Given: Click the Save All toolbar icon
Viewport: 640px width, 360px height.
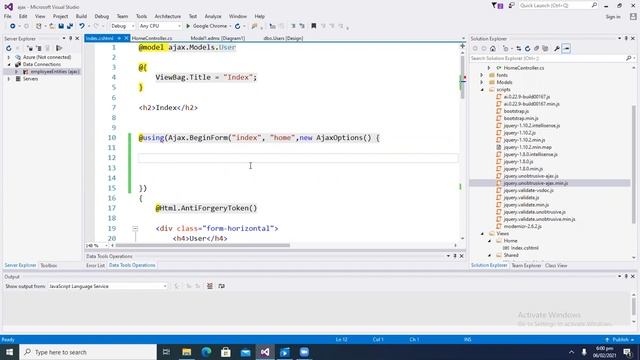Looking at the screenshot, I should (x=70, y=26).
